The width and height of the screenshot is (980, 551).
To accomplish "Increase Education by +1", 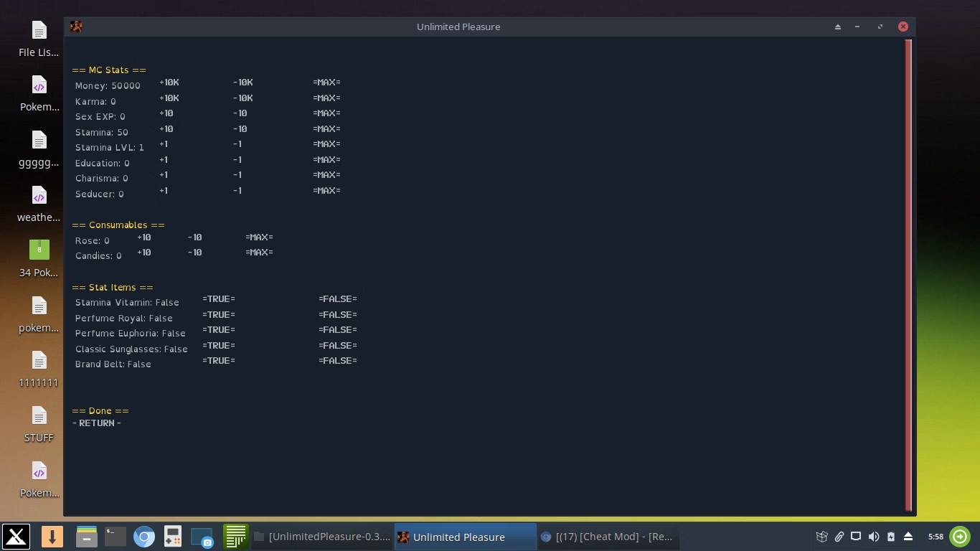I will click(164, 160).
